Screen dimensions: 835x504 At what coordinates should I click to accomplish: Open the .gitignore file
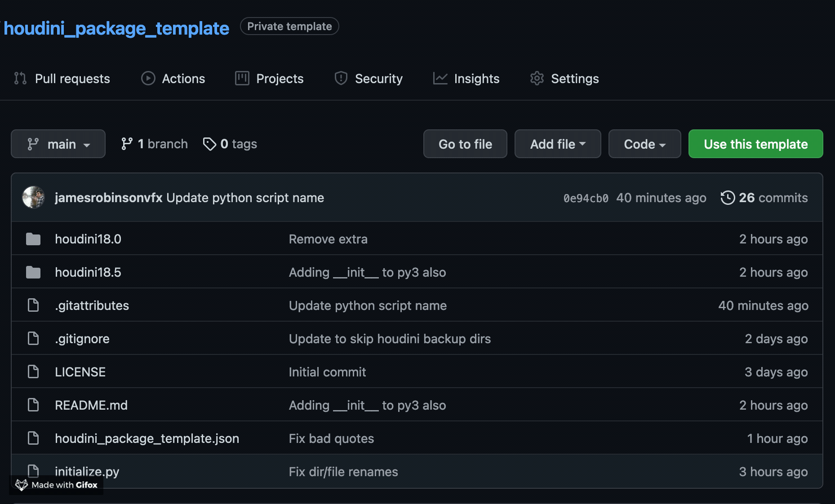82,339
